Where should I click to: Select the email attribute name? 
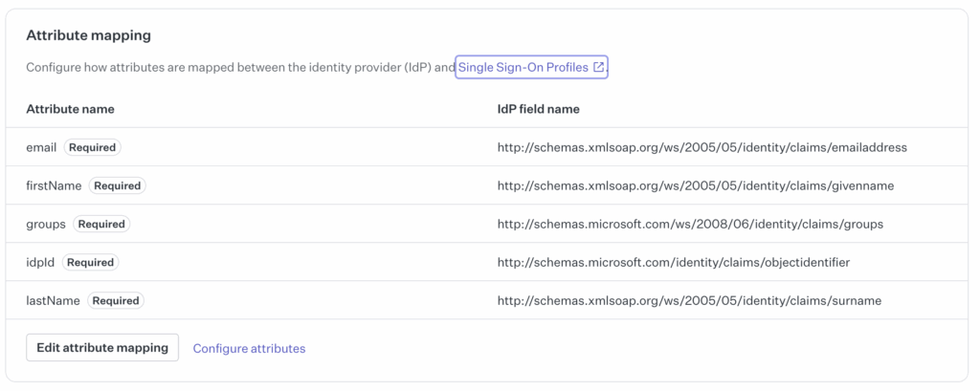pyautogui.click(x=41, y=148)
